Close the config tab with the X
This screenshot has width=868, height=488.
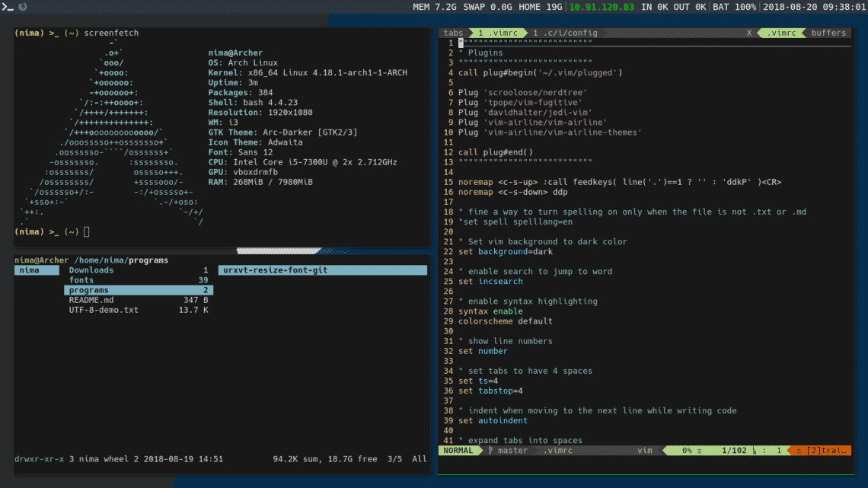[x=748, y=33]
